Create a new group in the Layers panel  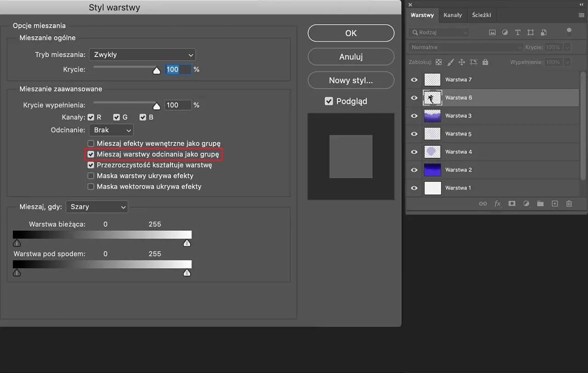pyautogui.click(x=540, y=203)
